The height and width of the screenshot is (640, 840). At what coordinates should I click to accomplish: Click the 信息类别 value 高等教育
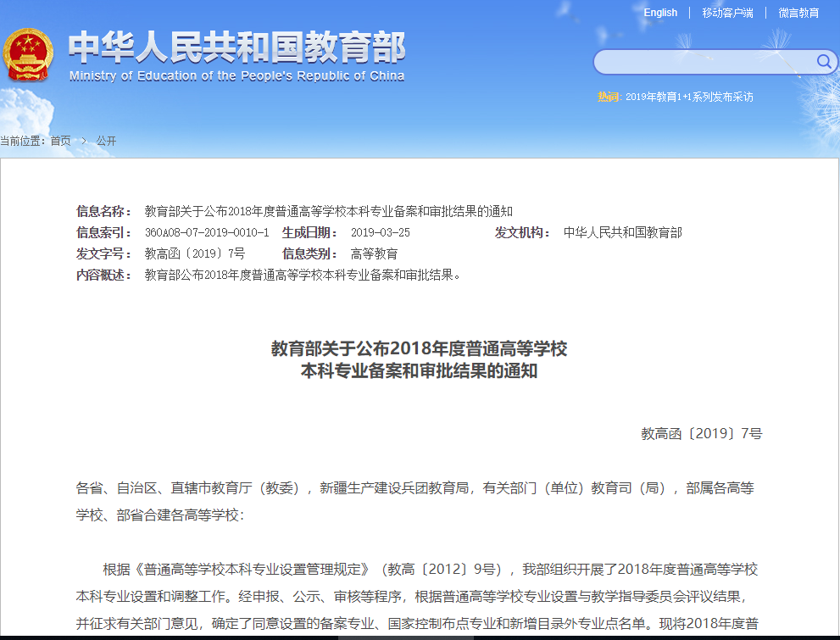(374, 253)
